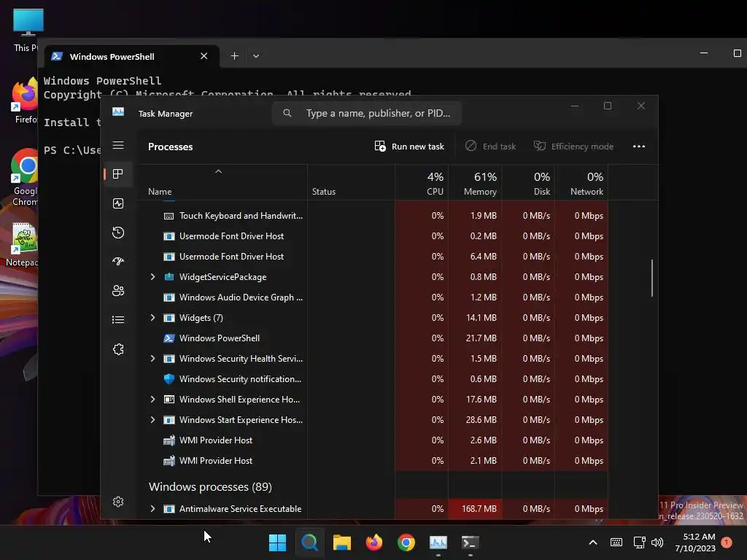Sort processes by Status column
The width and height of the screenshot is (747, 560).
click(351, 183)
